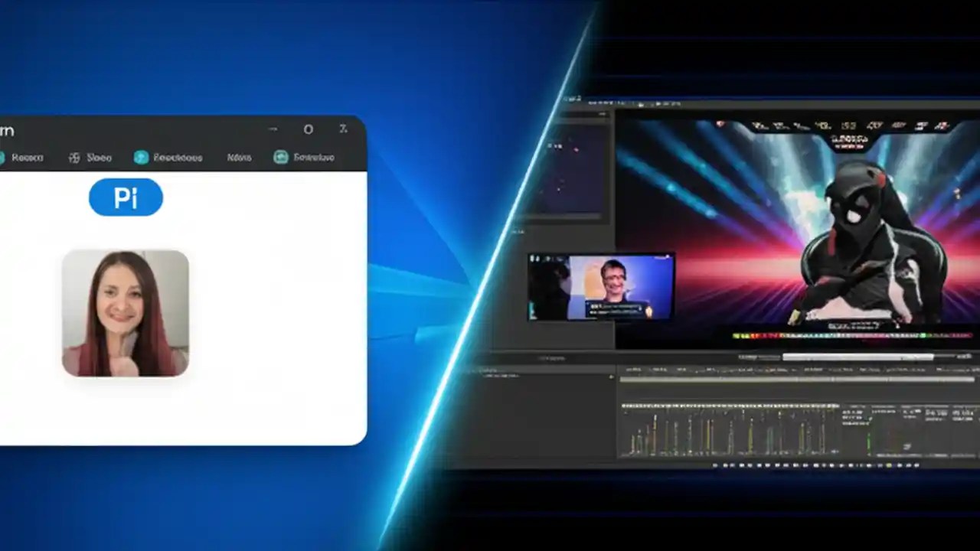This screenshot has height=551, width=980.
Task: Expand the More menu in the Zoom toolbar
Action: coord(238,157)
